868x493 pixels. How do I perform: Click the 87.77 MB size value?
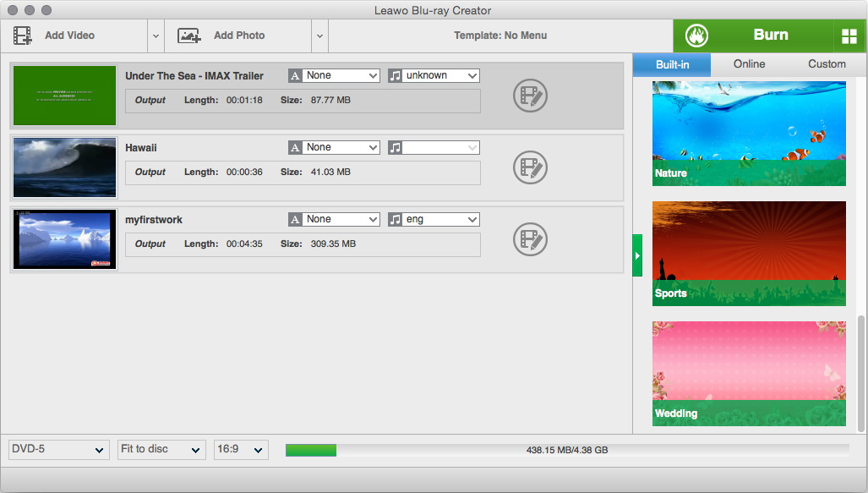tap(330, 101)
